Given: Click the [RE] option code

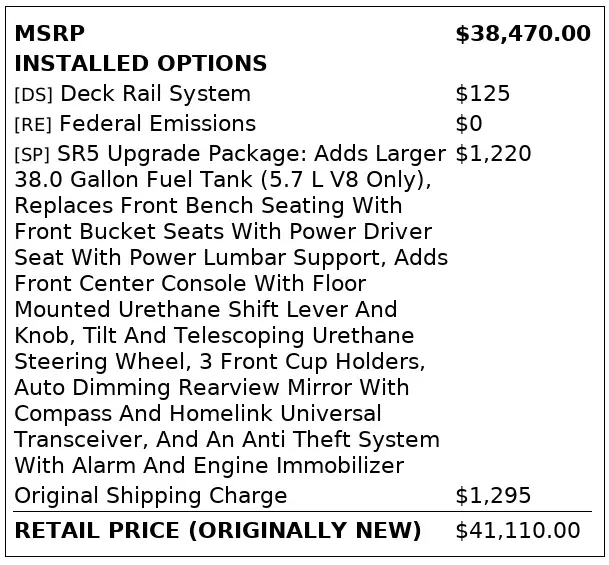Looking at the screenshot, I should pyautogui.click(x=33, y=125).
